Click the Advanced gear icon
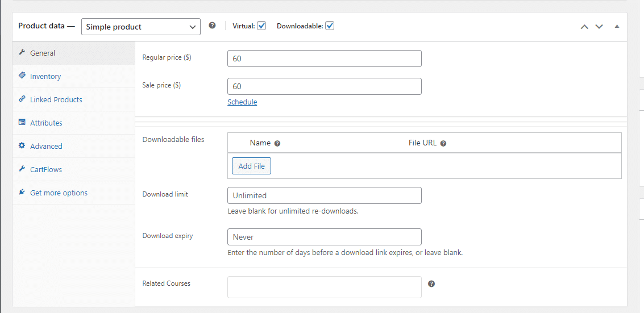 click(x=22, y=145)
